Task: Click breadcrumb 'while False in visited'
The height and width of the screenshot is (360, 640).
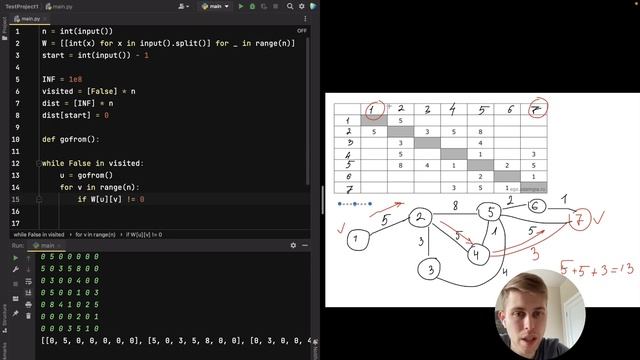Action: click(39, 235)
